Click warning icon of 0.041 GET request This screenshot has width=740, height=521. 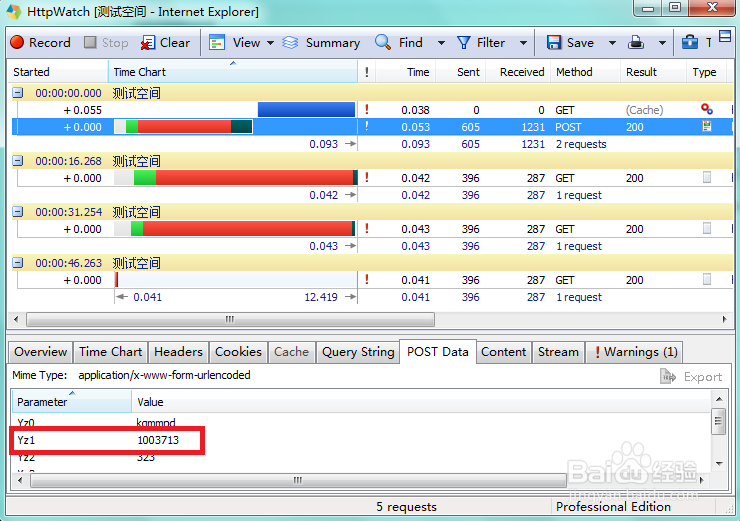(x=367, y=279)
